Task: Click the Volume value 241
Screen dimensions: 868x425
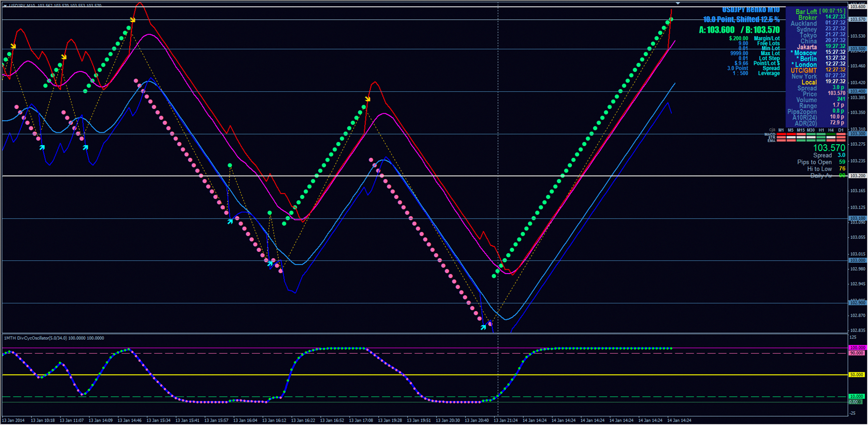Action: (841, 99)
